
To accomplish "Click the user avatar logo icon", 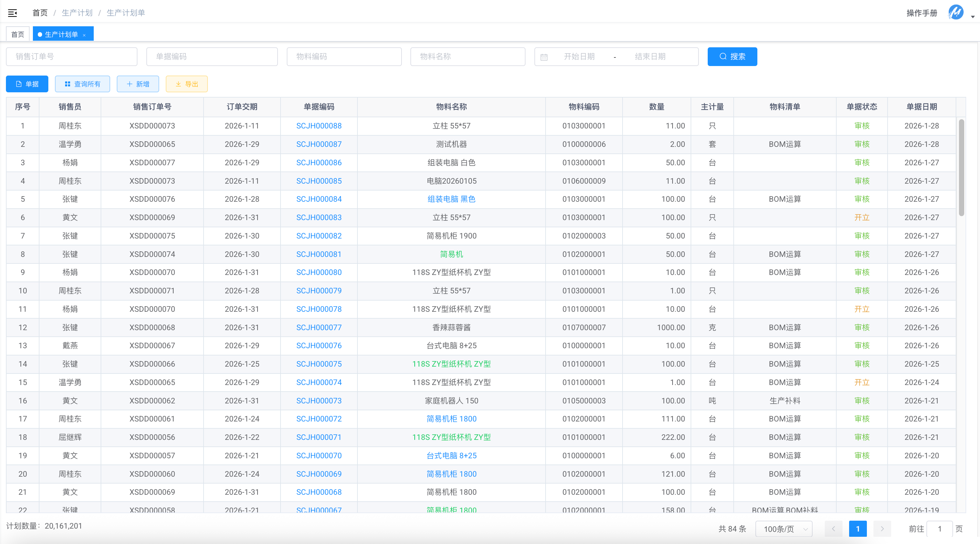I will click(x=955, y=12).
